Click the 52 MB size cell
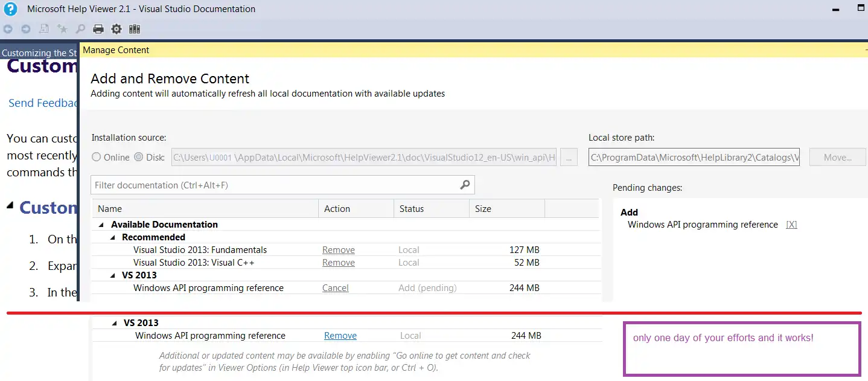Viewport: 868px width, 381px height. pyautogui.click(x=527, y=263)
